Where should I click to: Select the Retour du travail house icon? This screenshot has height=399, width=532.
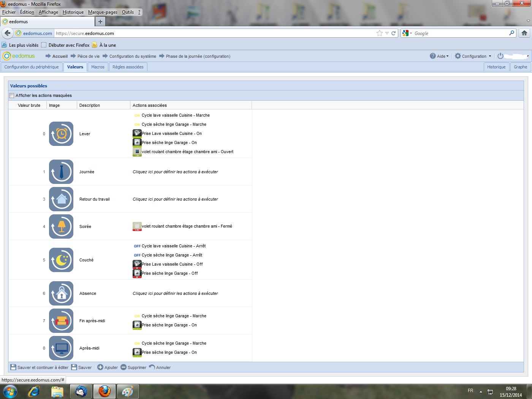pos(61,199)
